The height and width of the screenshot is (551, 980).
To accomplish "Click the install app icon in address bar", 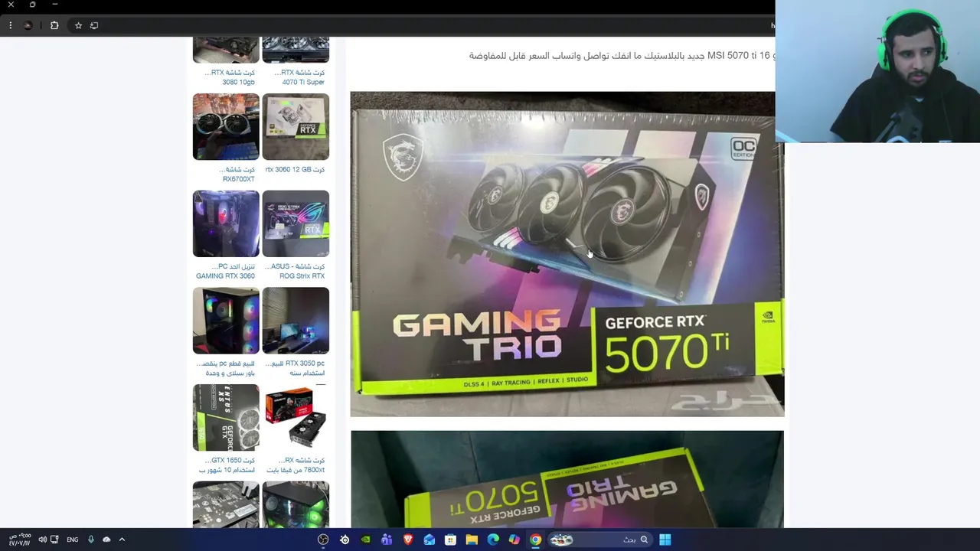I will point(94,25).
